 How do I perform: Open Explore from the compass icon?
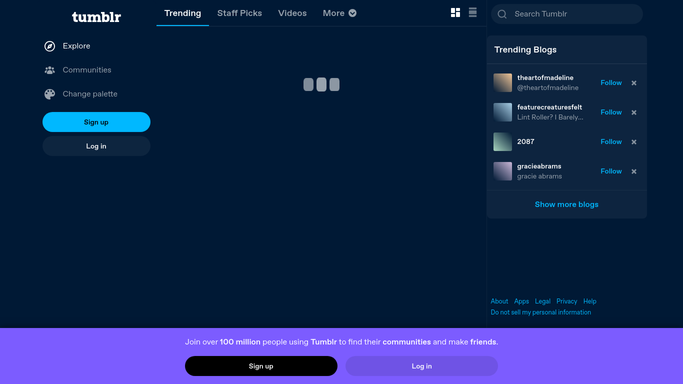tap(50, 46)
